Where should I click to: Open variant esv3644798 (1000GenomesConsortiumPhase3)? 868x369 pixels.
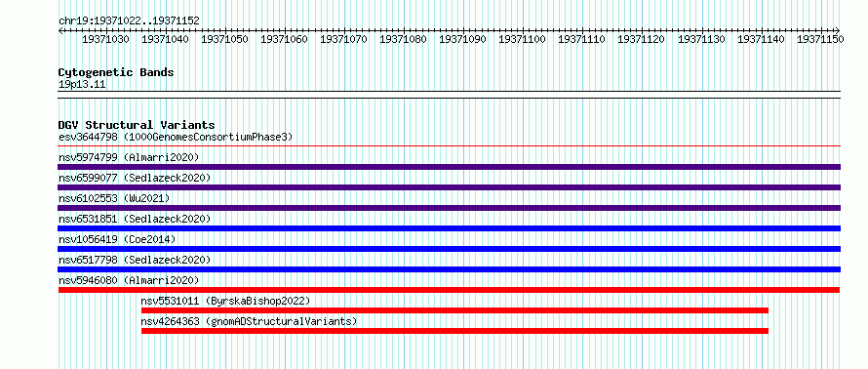pyautogui.click(x=176, y=137)
